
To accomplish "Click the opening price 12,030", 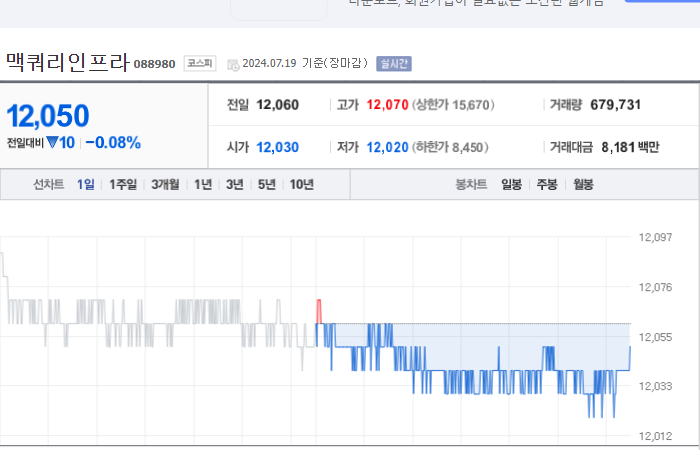I will coord(278,147).
